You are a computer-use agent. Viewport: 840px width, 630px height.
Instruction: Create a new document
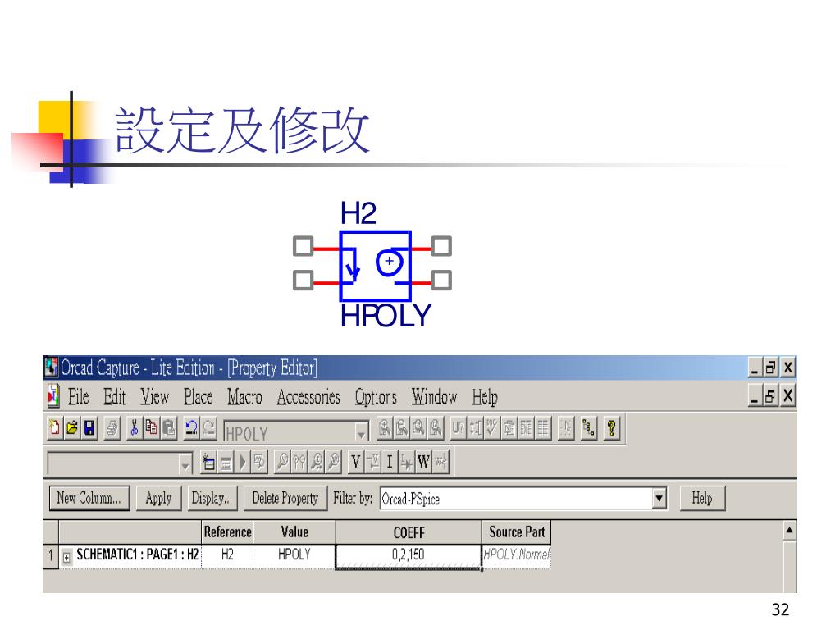(x=54, y=428)
